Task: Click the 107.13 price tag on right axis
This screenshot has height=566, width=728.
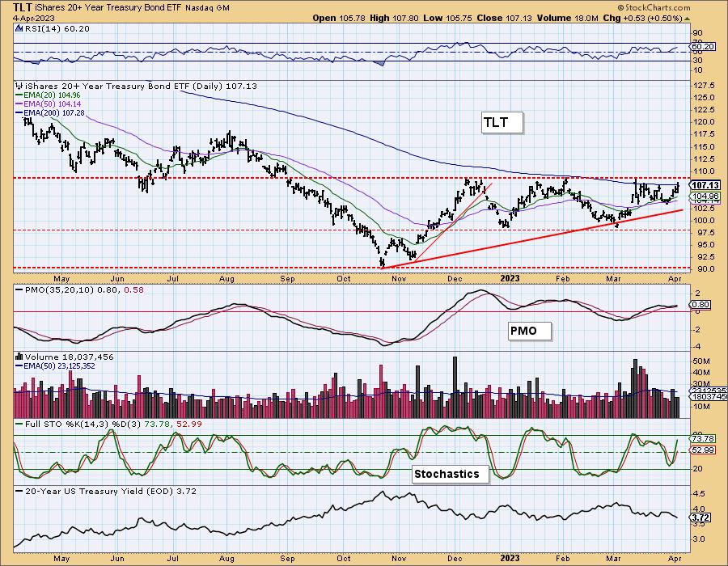Action: pos(705,185)
